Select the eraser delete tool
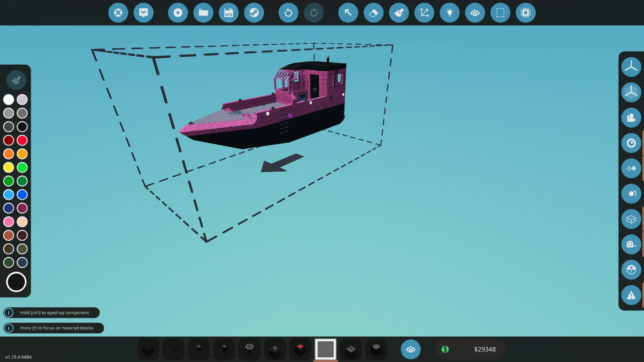The width and height of the screenshot is (644, 362). 373,13
